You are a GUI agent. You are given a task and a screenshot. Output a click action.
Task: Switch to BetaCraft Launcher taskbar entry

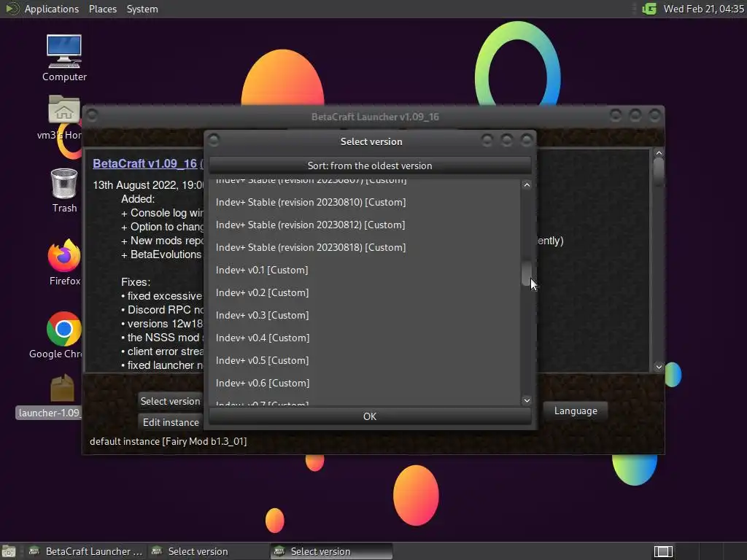point(86,551)
